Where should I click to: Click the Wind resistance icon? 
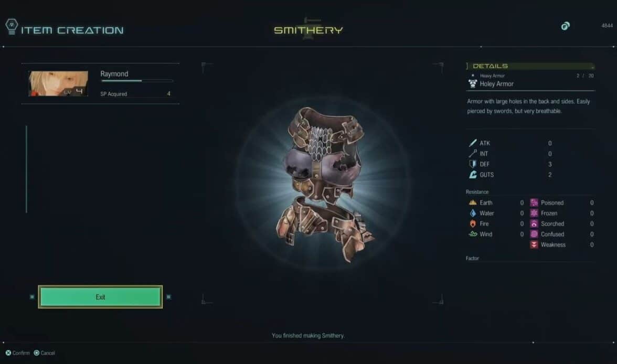(x=473, y=234)
